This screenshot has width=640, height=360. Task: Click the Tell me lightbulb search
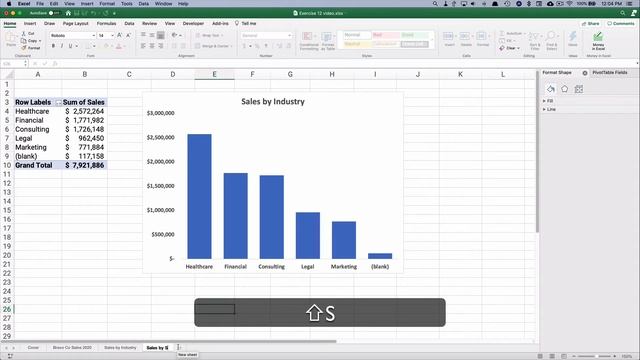[x=245, y=24]
